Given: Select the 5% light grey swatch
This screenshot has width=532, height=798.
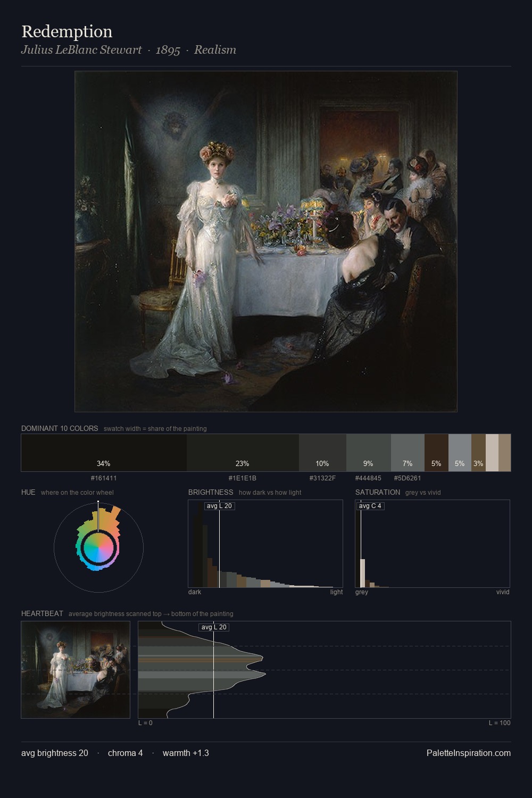Looking at the screenshot, I should tap(460, 453).
